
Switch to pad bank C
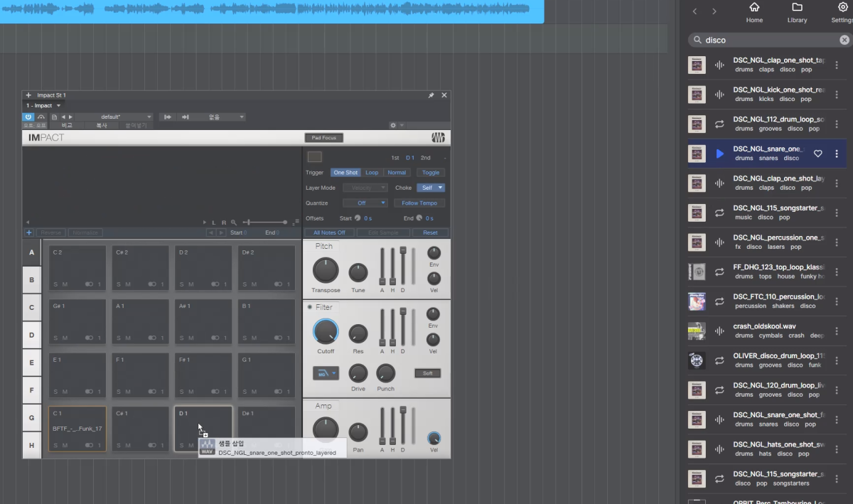point(31,308)
